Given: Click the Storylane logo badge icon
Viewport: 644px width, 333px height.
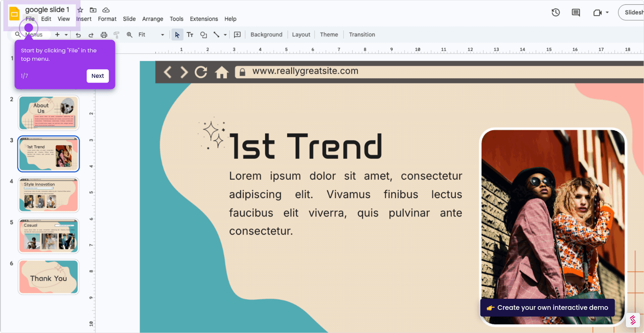Looking at the screenshot, I should coord(633,320).
